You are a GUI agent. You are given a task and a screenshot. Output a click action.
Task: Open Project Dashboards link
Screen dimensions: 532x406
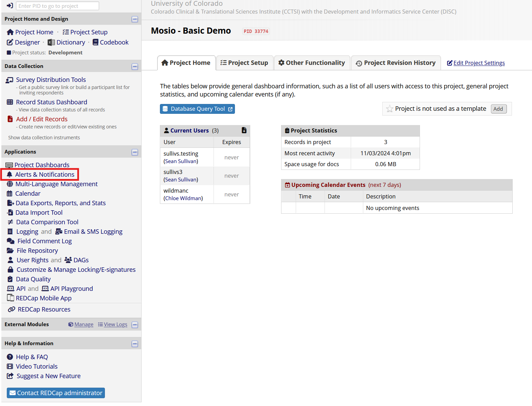(42, 165)
